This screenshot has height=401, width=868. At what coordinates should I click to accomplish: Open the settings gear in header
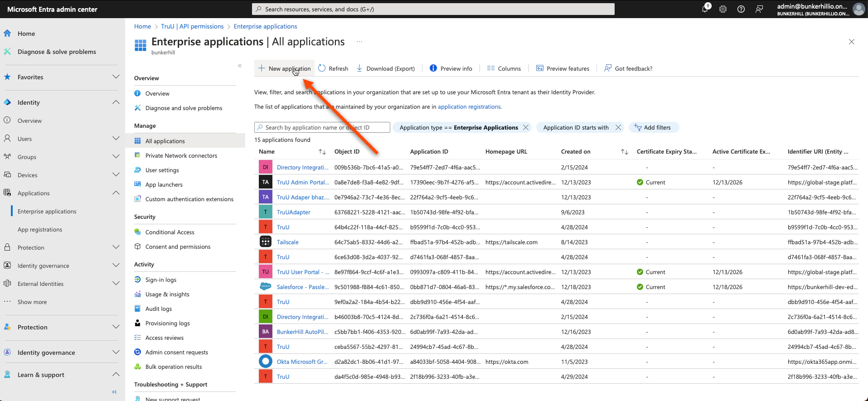(723, 9)
